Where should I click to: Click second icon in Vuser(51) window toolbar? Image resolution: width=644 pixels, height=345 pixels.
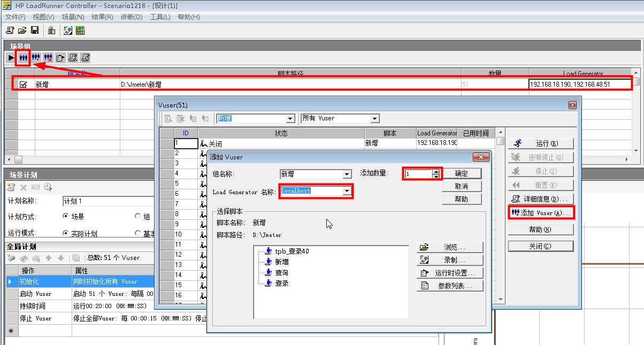(x=181, y=118)
